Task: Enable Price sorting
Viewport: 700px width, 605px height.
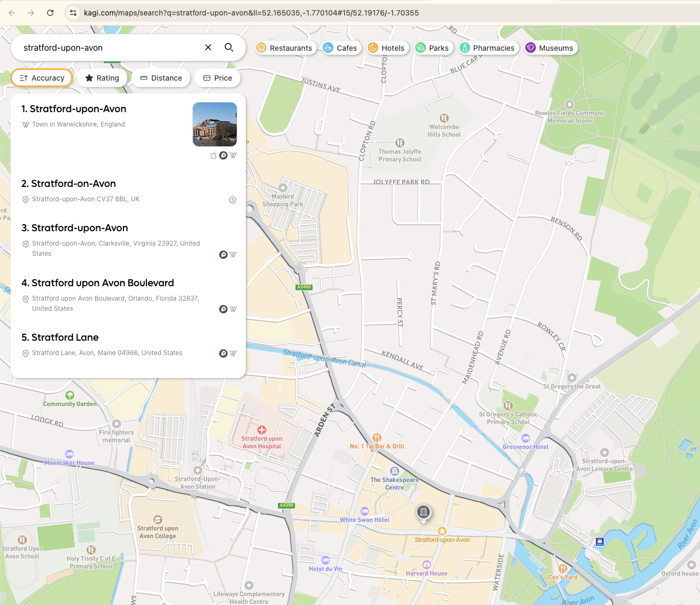Action: (x=217, y=78)
